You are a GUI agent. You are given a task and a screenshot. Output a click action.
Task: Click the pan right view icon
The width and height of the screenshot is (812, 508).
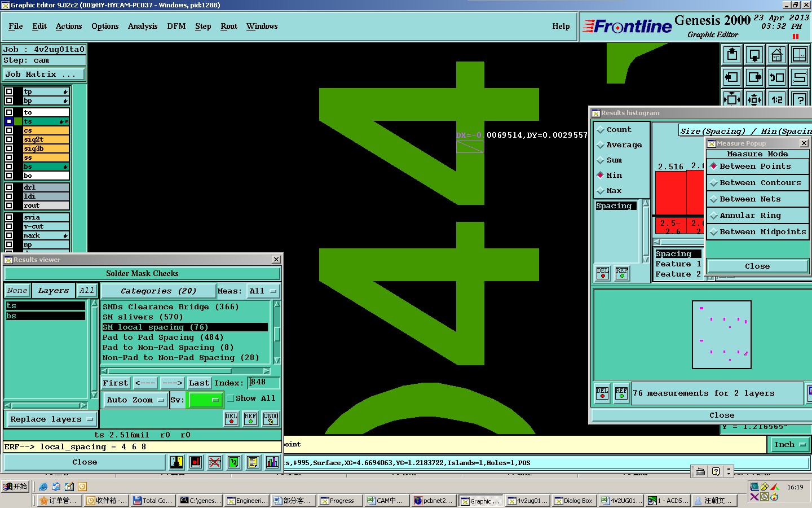(x=754, y=77)
